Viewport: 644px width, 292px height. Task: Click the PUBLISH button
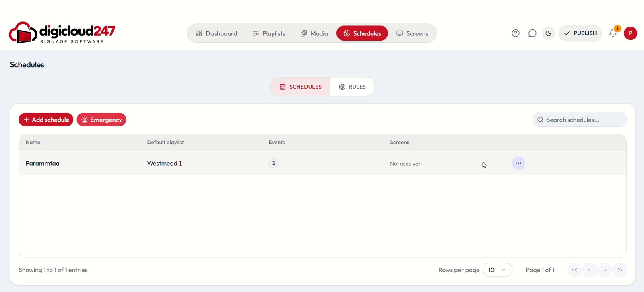pyautogui.click(x=580, y=33)
